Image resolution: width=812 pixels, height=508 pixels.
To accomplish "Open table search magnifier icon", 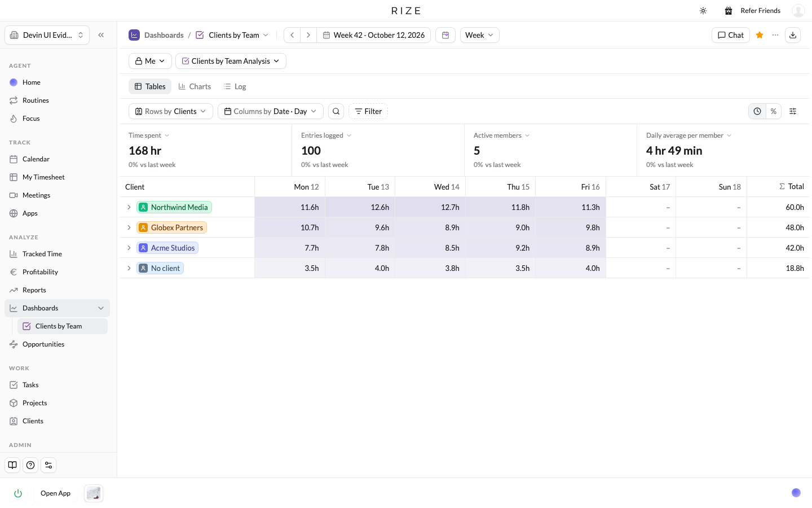I will (336, 111).
